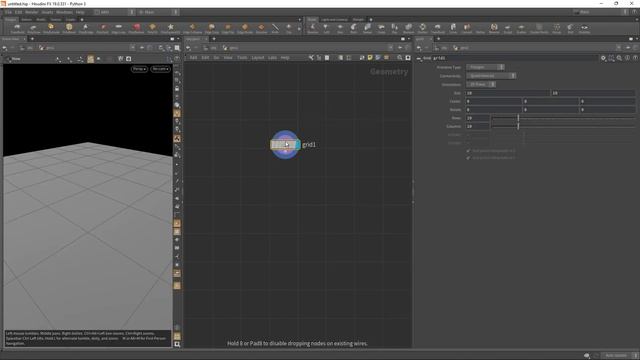Click the magnifier icon at bottom of viewport toolbar
640x360 pixels.
[x=177, y=344]
